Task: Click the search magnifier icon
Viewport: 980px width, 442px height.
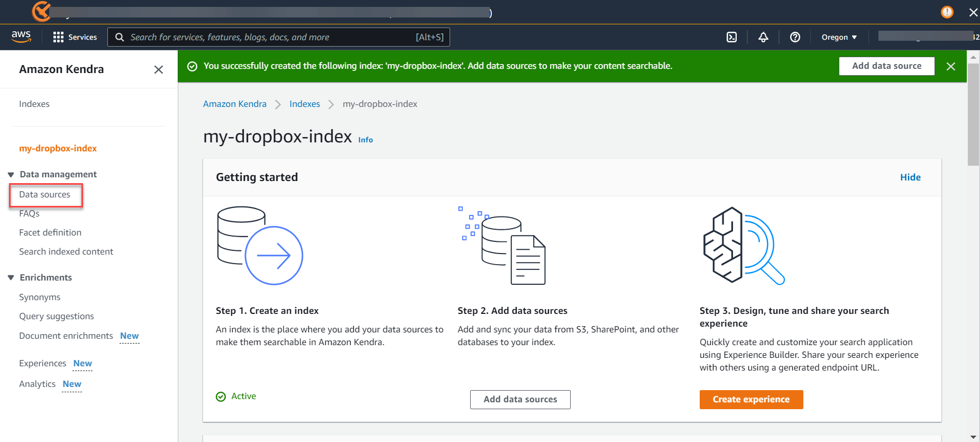Action: coord(120,37)
